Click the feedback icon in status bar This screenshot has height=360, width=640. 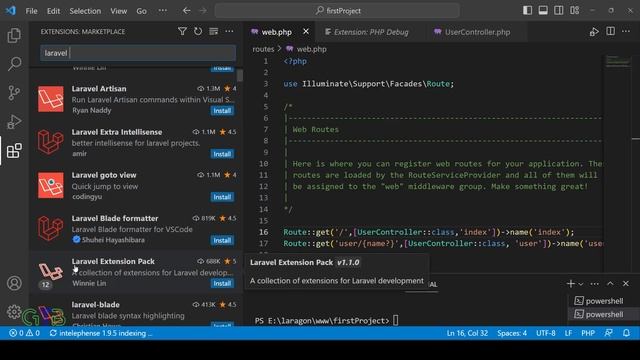pos(609,333)
